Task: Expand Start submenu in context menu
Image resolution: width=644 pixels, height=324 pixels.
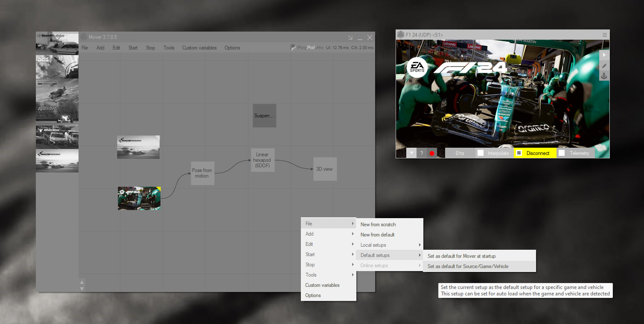Action: pyautogui.click(x=329, y=254)
